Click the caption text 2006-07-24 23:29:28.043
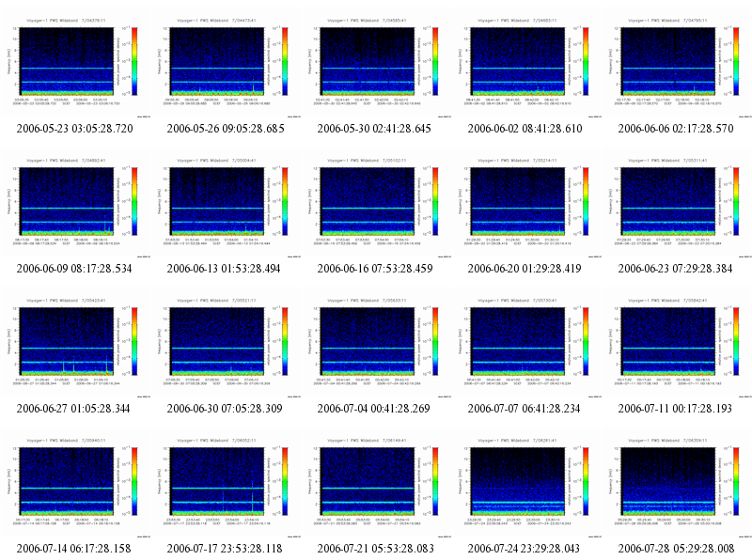752x560 pixels. [524, 549]
